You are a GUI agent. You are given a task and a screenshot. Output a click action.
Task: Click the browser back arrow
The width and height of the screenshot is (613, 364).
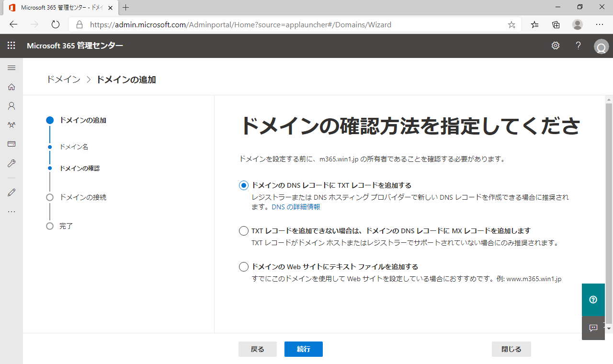tap(13, 24)
